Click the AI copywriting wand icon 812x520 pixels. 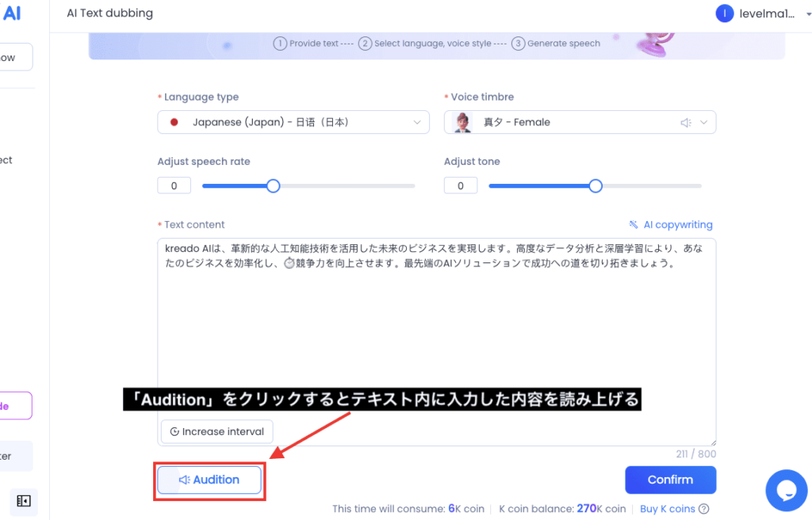click(634, 224)
